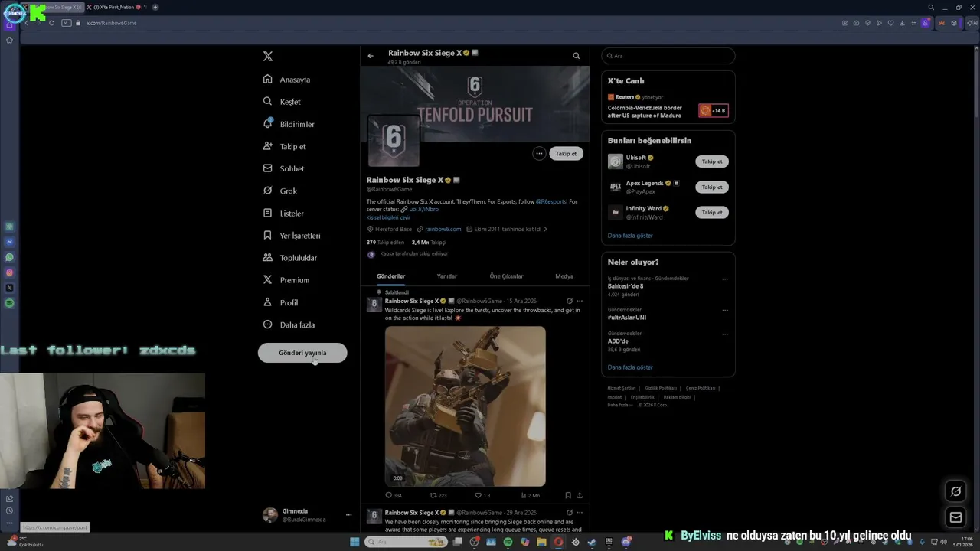Image resolution: width=980 pixels, height=551 pixels.
Task: Click the browser snapshot camera icon
Action: coord(856,23)
